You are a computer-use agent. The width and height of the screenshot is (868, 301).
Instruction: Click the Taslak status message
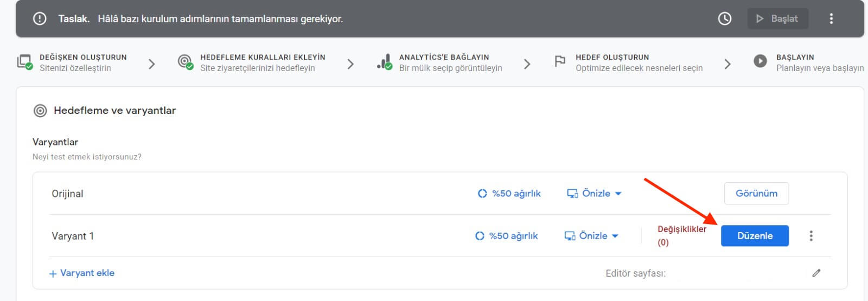(x=201, y=18)
